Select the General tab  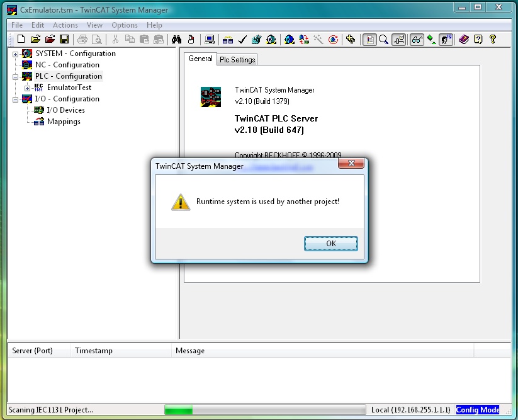point(200,59)
